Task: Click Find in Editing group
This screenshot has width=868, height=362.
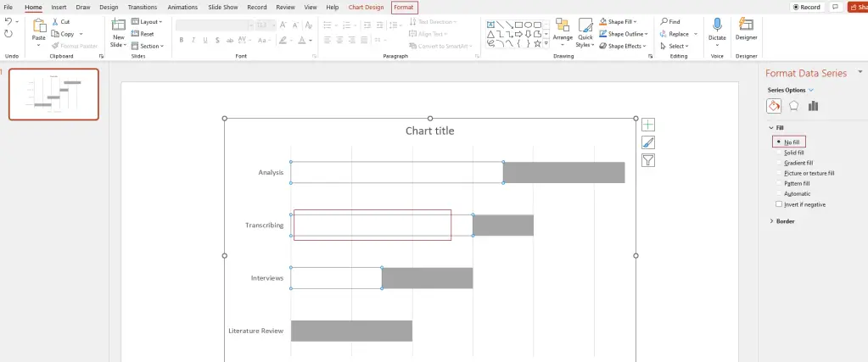Action: 670,21
